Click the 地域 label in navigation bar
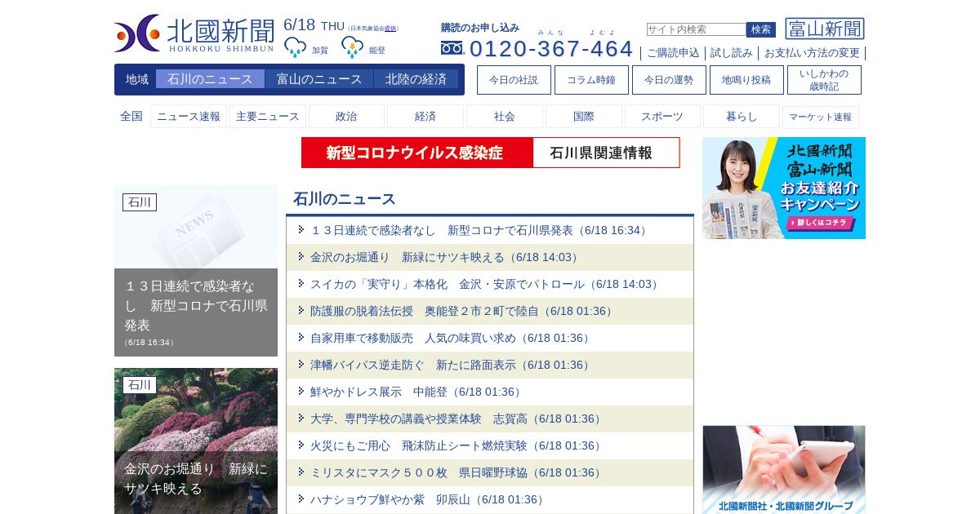Image resolution: width=980 pixels, height=514 pixels. [137, 79]
